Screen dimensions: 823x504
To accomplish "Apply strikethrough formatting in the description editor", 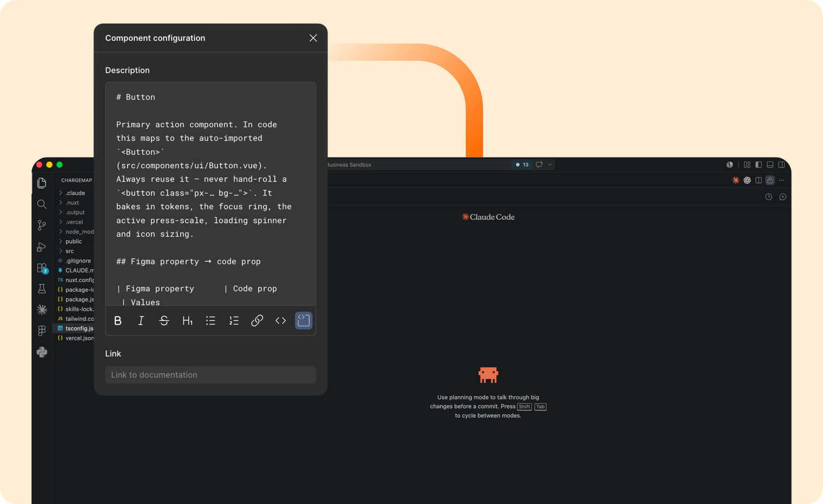I will (164, 320).
